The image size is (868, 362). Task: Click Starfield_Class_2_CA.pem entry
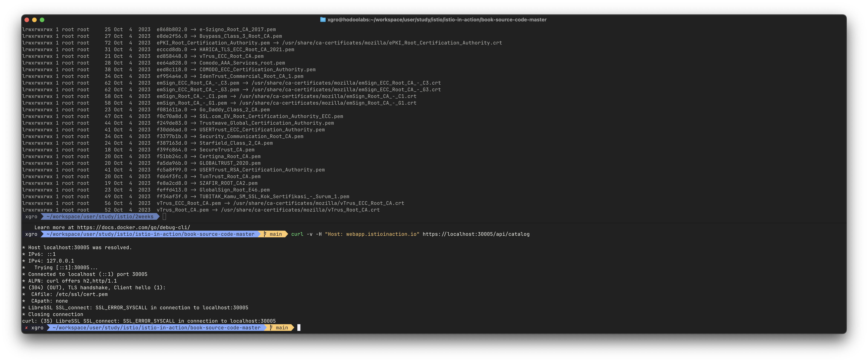click(x=236, y=143)
